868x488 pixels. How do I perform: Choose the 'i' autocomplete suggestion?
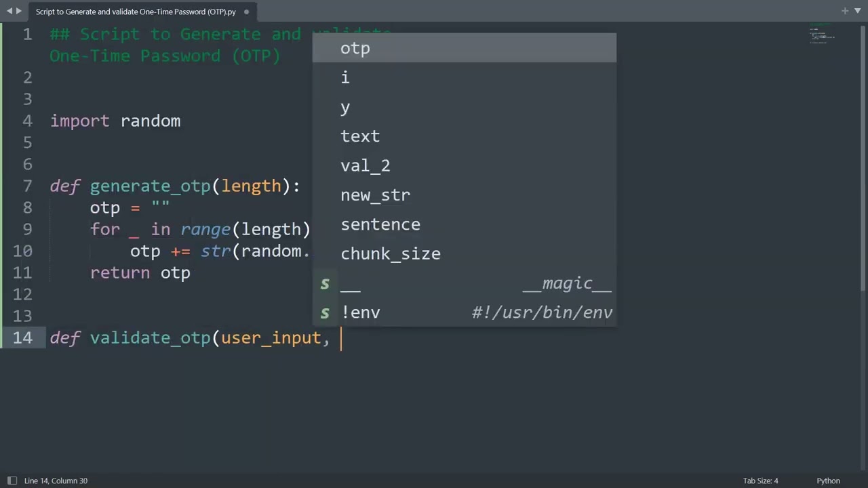[464, 77]
